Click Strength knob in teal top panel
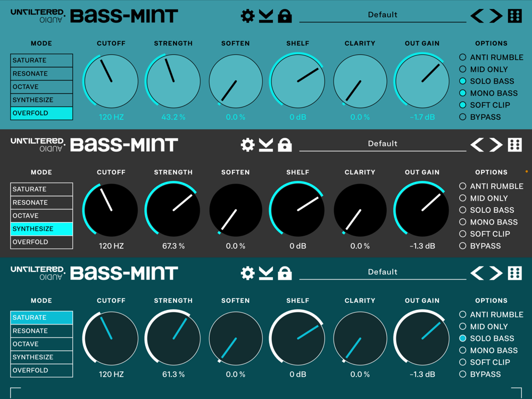Image resolution: width=532 pixels, height=399 pixels. click(x=173, y=81)
